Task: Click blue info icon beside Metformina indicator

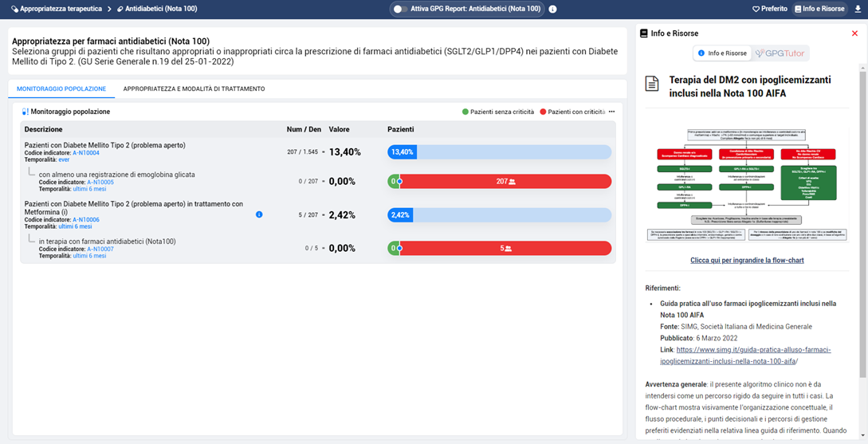Action: click(x=259, y=214)
